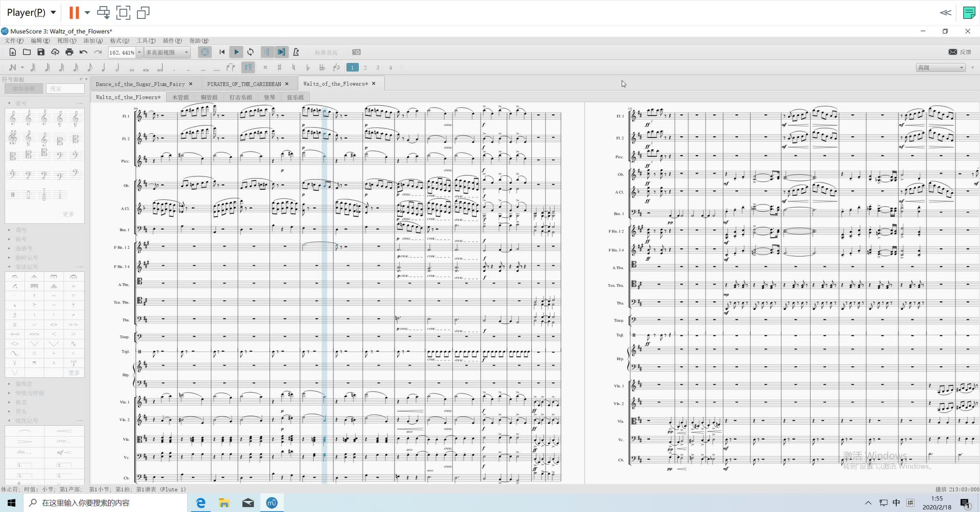Click the camera image capture icon
Screen dimensions: 980x512
pos(356,52)
